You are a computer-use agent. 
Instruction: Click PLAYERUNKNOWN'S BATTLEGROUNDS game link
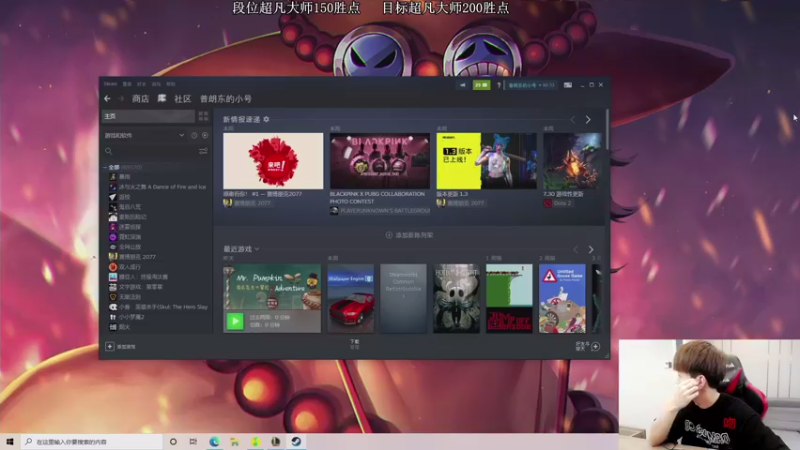click(x=380, y=210)
